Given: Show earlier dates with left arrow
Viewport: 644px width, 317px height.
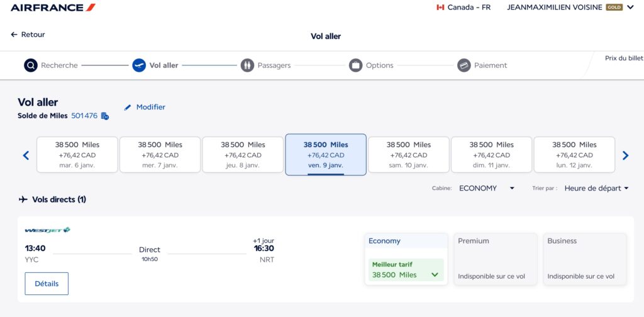Looking at the screenshot, I should click(x=26, y=155).
